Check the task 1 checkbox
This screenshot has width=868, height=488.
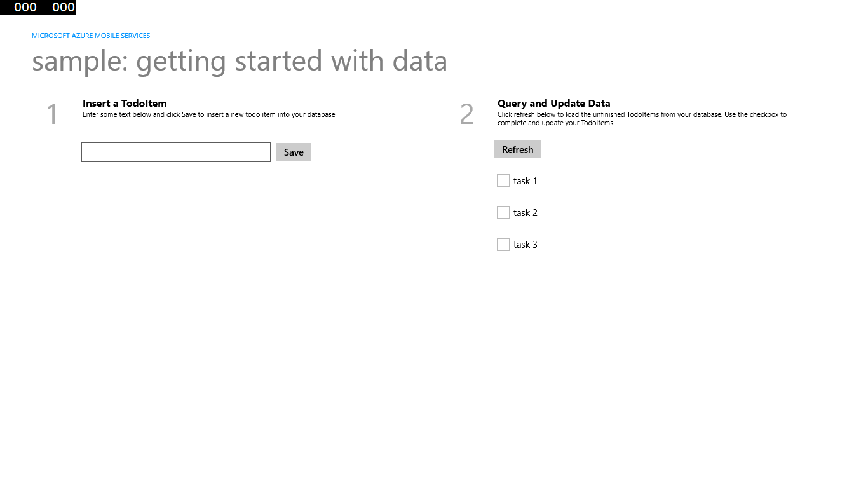(503, 181)
